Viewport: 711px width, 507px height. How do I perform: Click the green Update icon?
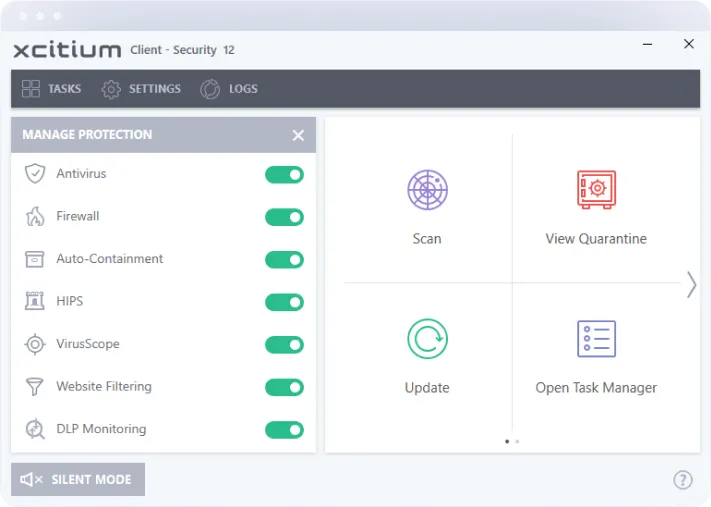point(427,339)
